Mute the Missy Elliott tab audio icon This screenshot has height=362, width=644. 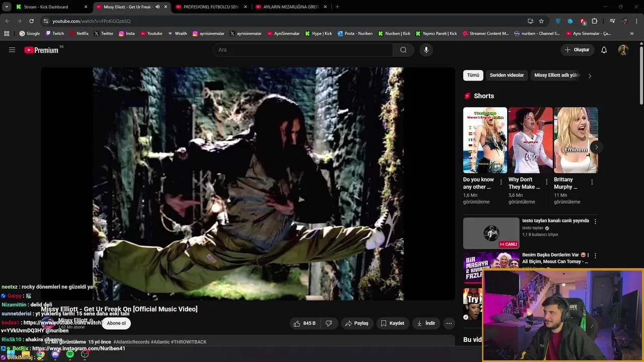coord(157,7)
